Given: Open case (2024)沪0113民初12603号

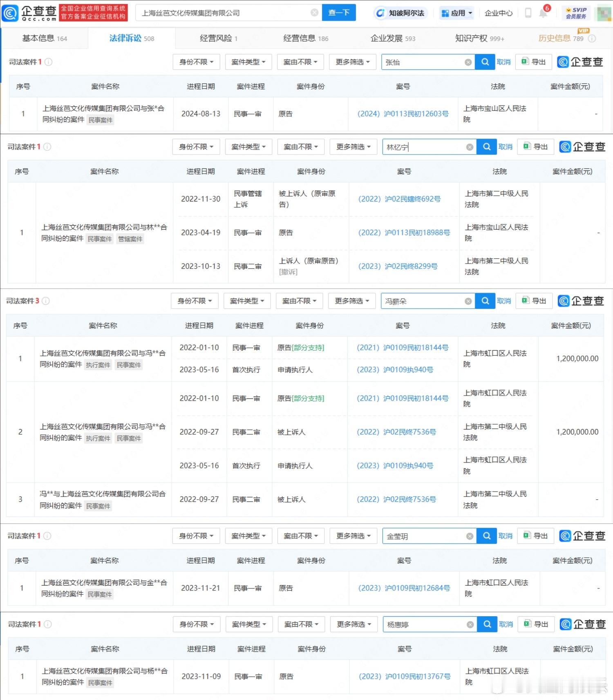Looking at the screenshot, I should click(x=403, y=114).
